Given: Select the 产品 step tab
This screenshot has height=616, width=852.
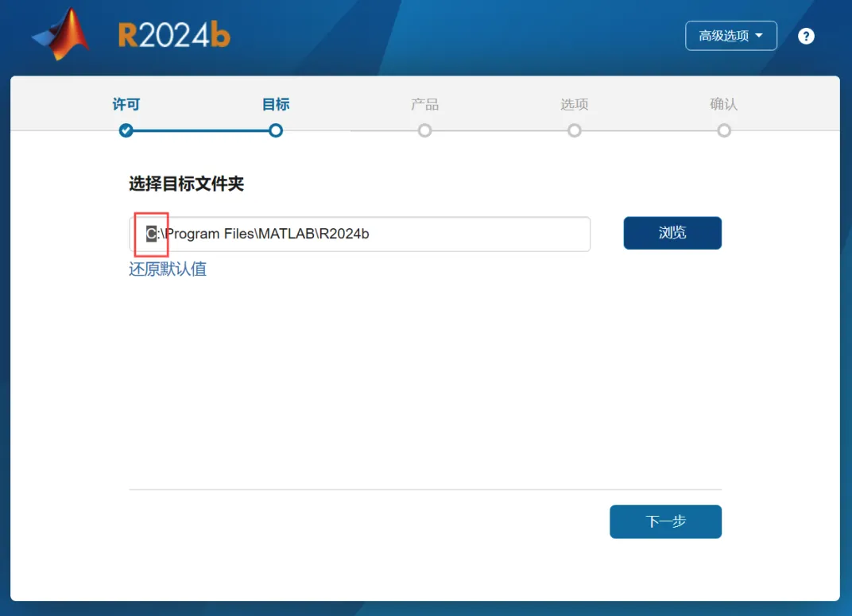Looking at the screenshot, I should pyautogui.click(x=425, y=104).
